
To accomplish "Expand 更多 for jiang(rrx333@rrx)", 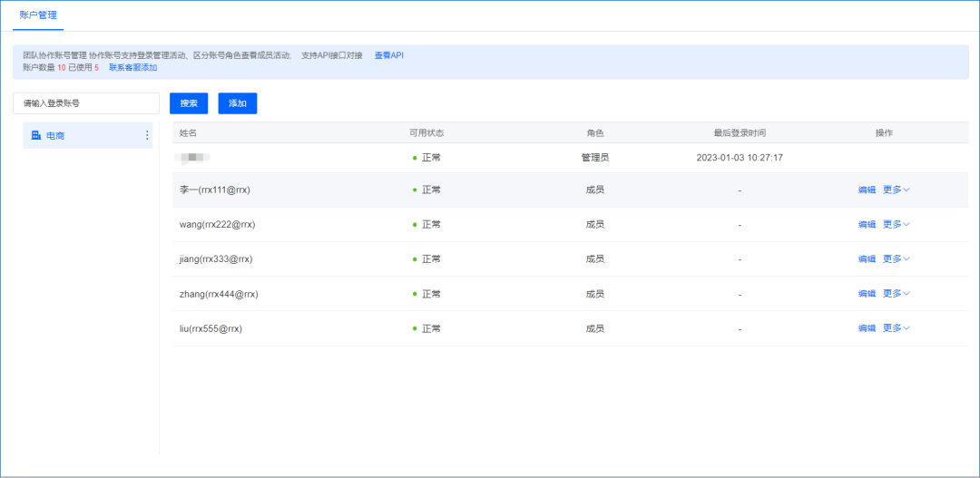I will tap(897, 259).
